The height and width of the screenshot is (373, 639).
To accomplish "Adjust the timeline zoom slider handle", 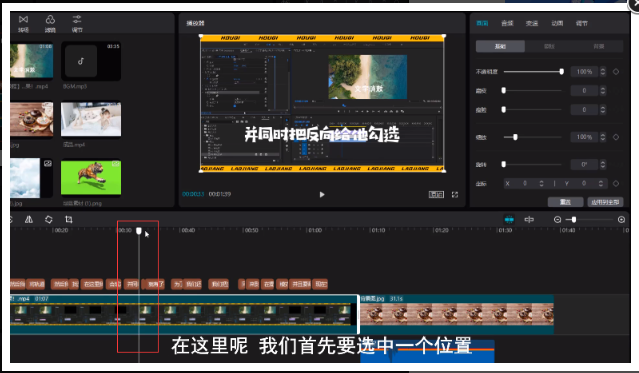I will point(574,219).
